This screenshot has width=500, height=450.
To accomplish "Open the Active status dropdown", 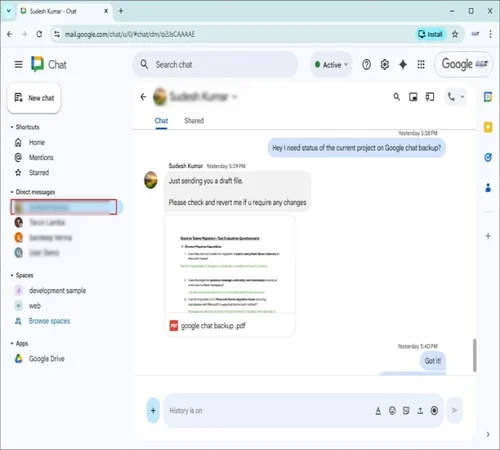I will click(332, 65).
